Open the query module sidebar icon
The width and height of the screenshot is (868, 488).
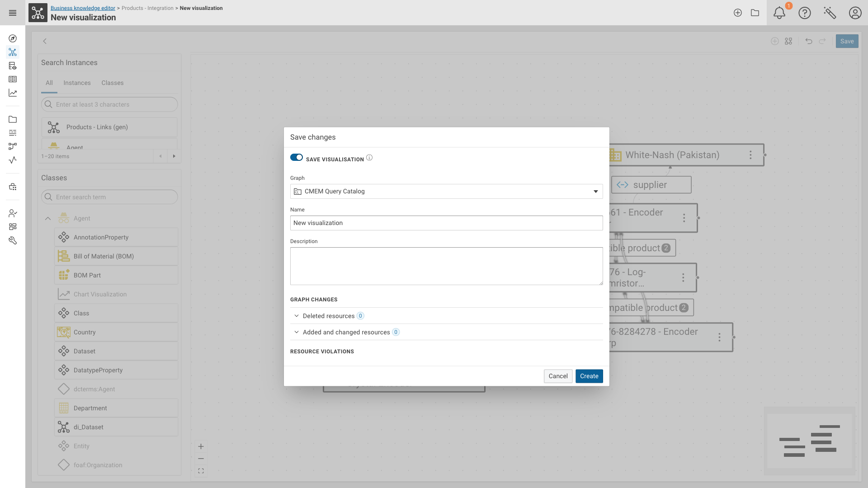13,66
